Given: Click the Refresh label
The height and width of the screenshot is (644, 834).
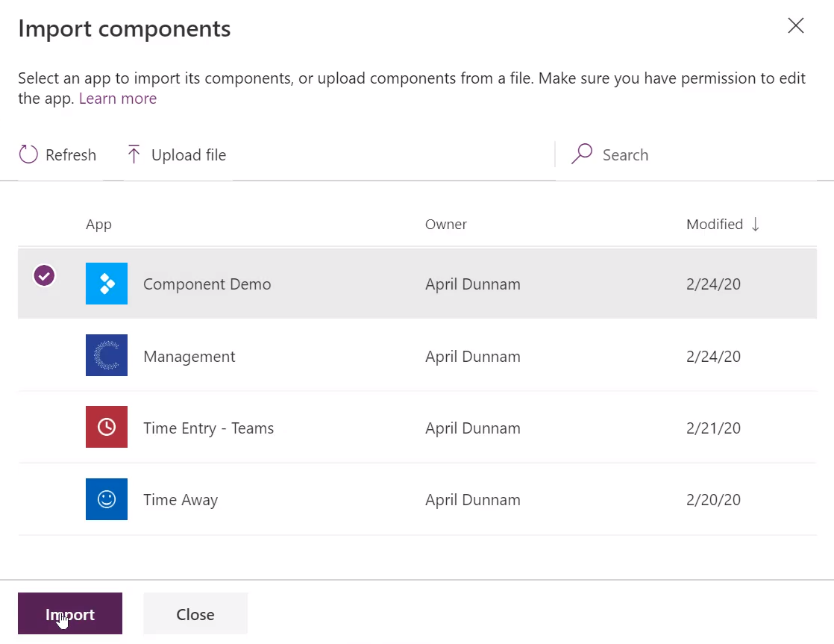Looking at the screenshot, I should tap(71, 155).
